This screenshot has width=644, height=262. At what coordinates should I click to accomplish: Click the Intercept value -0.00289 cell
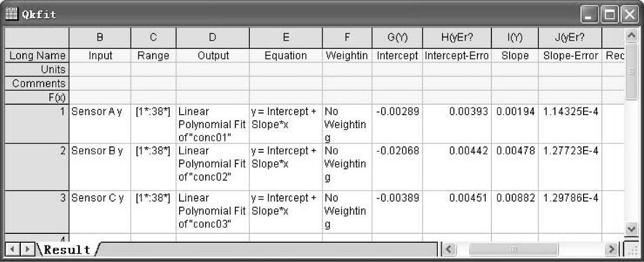click(396, 124)
